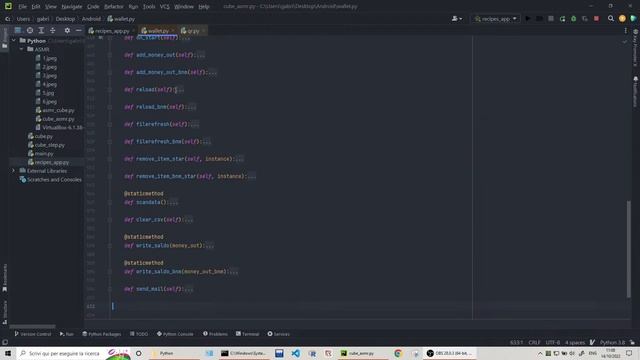Image resolution: width=640 pixels, height=360 pixels.
Task: Open the VCS menu
Action: pos(164,7)
